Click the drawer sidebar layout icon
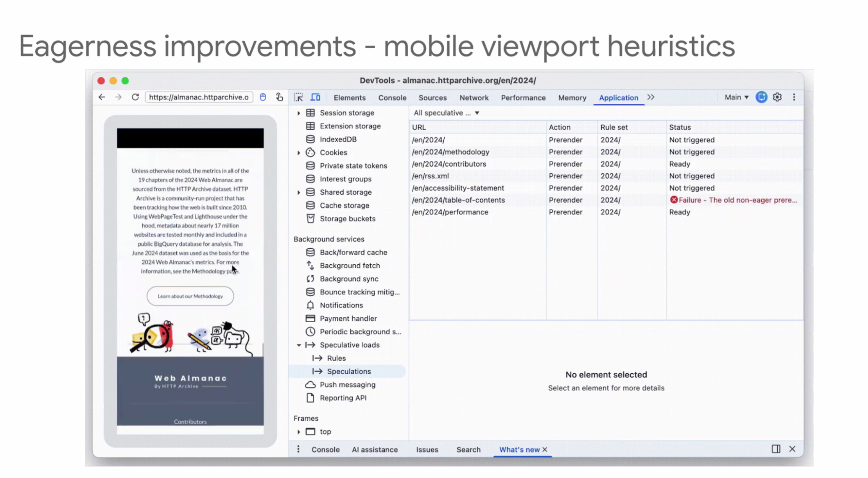The image size is (868, 478). tap(776, 449)
